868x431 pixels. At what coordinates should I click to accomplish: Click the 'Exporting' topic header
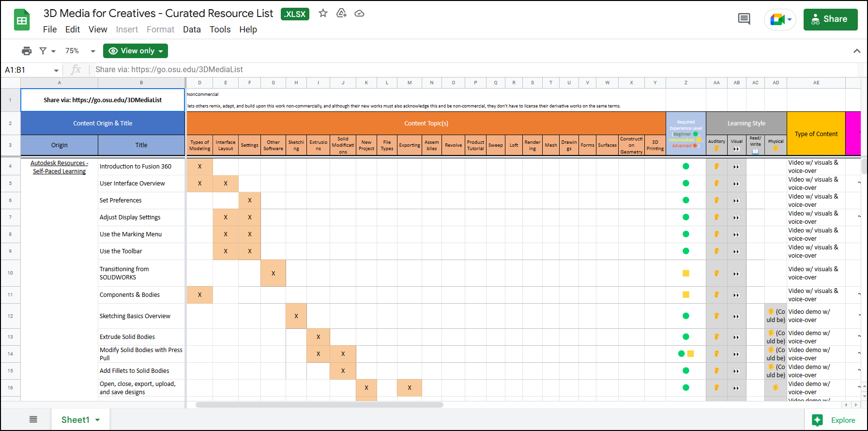click(410, 145)
